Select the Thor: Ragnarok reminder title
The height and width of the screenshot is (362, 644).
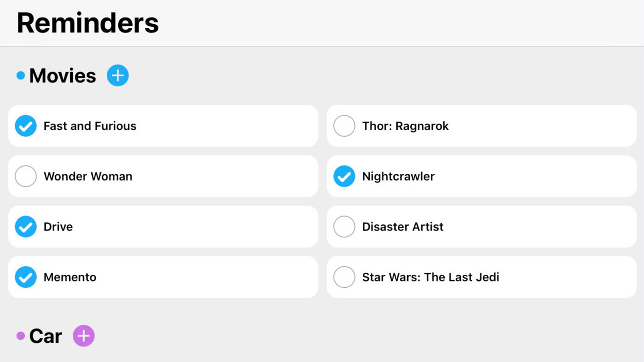click(x=405, y=126)
